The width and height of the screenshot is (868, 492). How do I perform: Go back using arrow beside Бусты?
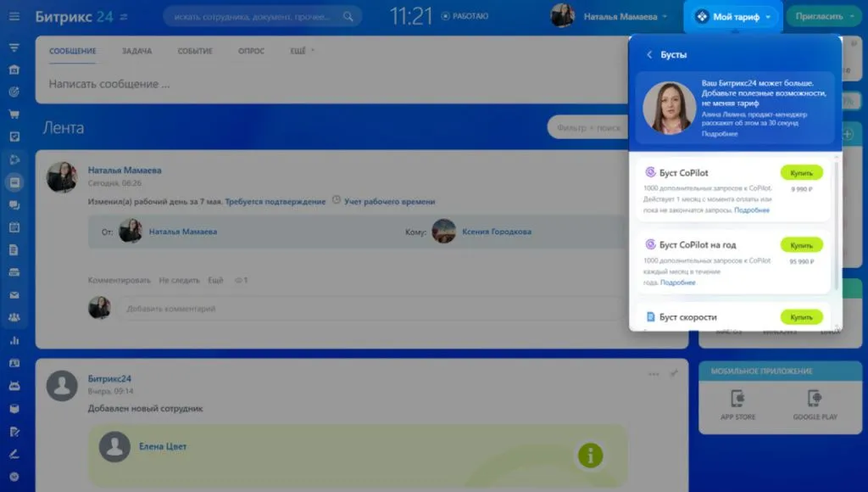[649, 54]
